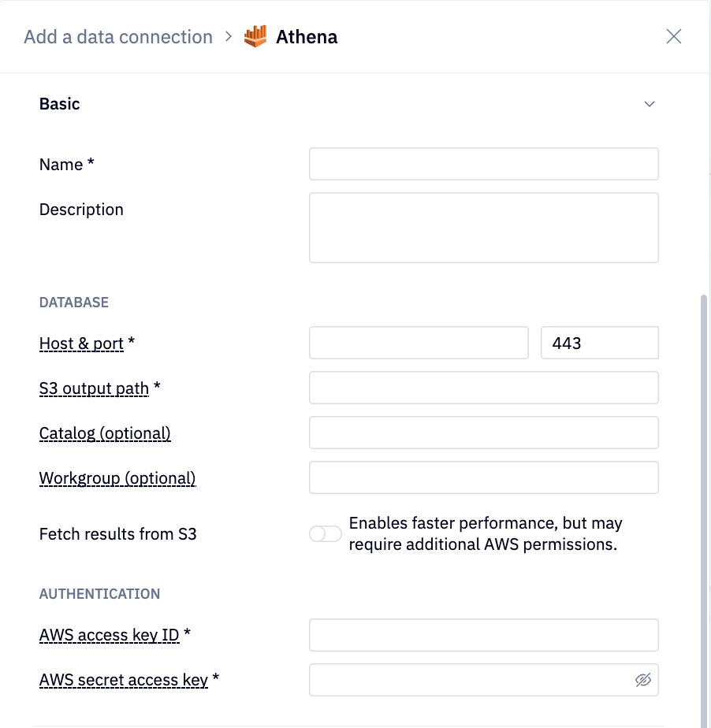Select the port field showing 443

coord(599,343)
